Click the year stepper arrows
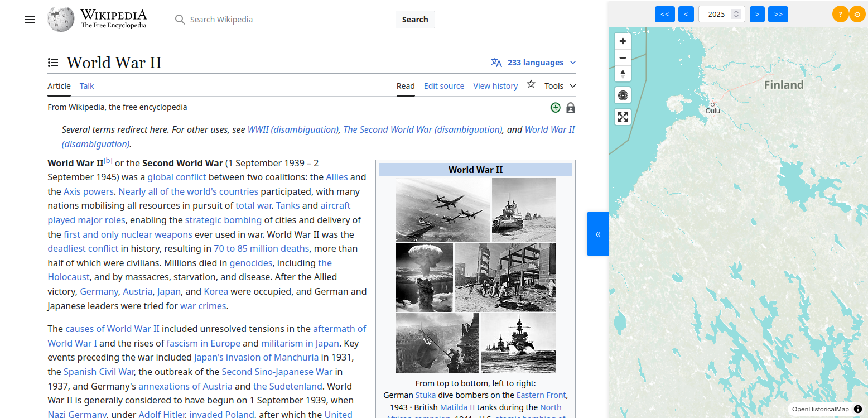Screen dimensions: 868x418 736,14
